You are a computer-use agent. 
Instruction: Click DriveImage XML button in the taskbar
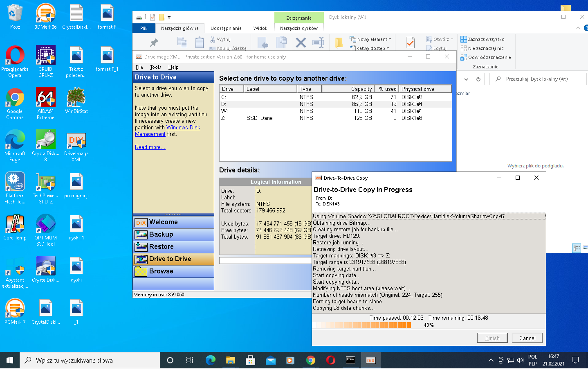click(x=370, y=360)
